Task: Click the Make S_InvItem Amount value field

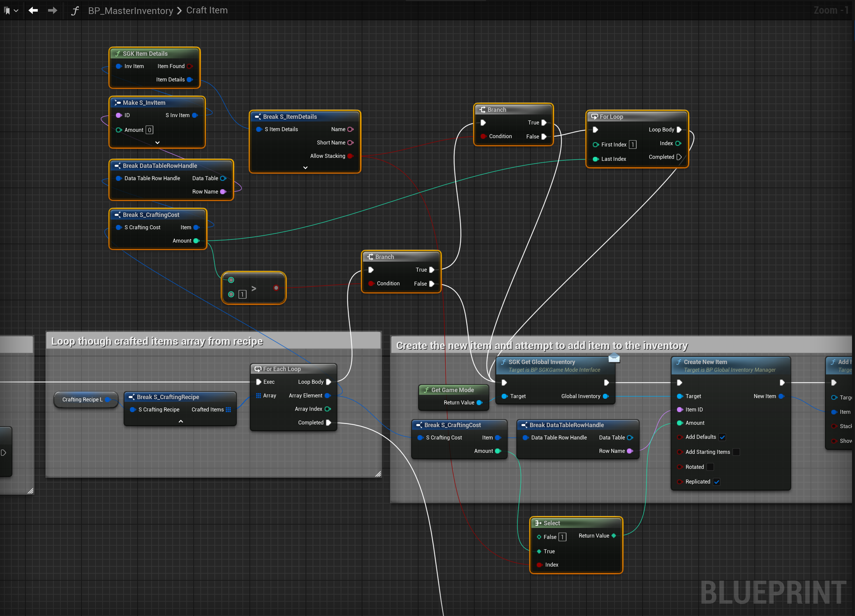Action: (149, 130)
